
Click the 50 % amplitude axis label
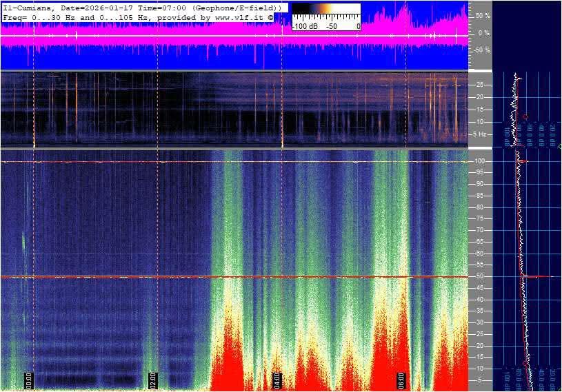tap(482, 15)
